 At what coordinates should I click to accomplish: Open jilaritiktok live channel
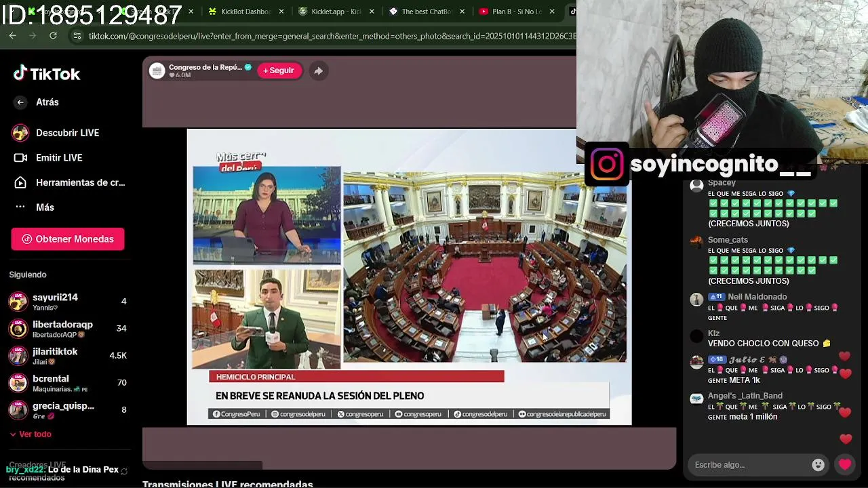(67, 356)
